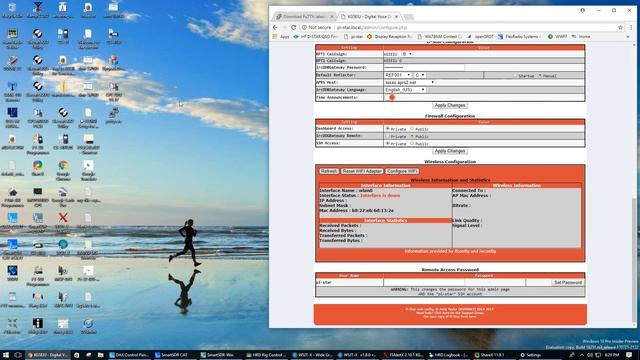
Task: Open the APRS Host dropdown
Action: 409,82
